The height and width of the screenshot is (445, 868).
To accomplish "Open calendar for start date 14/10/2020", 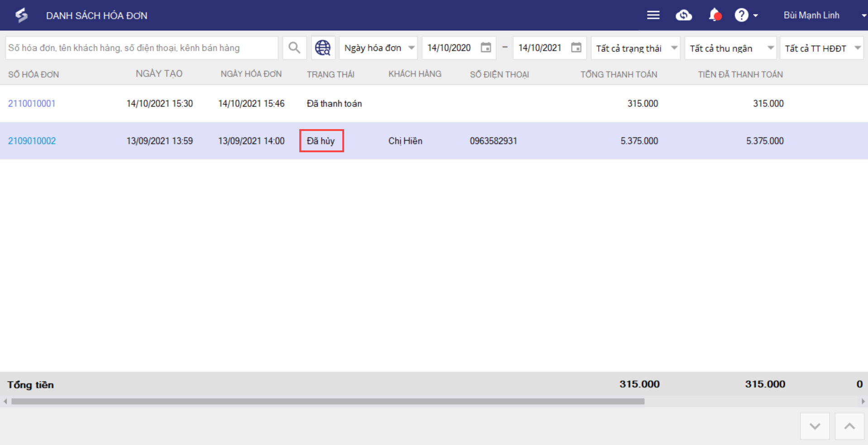I will click(x=485, y=48).
